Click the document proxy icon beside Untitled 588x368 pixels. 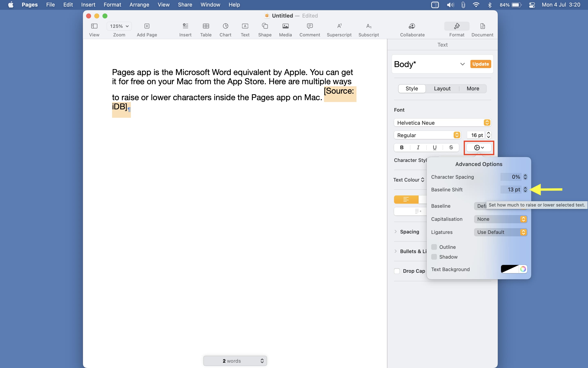click(267, 16)
